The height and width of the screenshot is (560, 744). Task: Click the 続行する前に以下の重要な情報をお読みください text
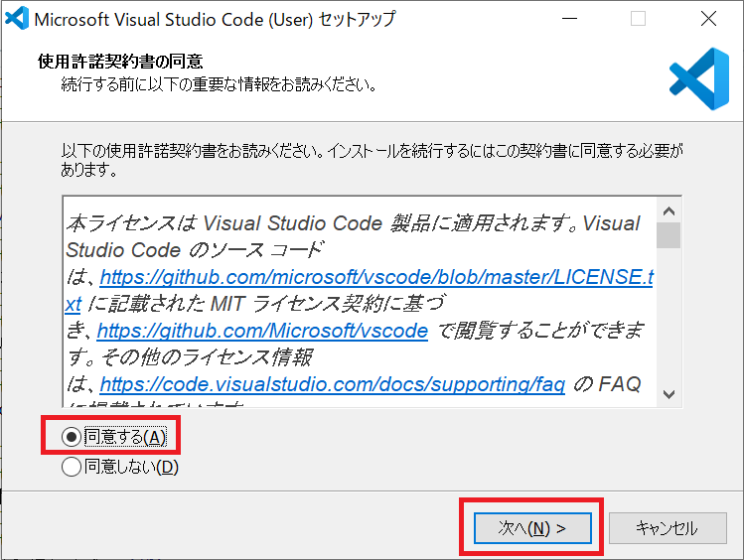tap(220, 84)
